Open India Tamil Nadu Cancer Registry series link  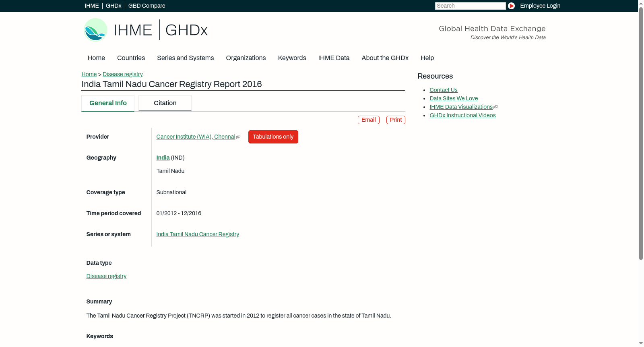[198, 235]
